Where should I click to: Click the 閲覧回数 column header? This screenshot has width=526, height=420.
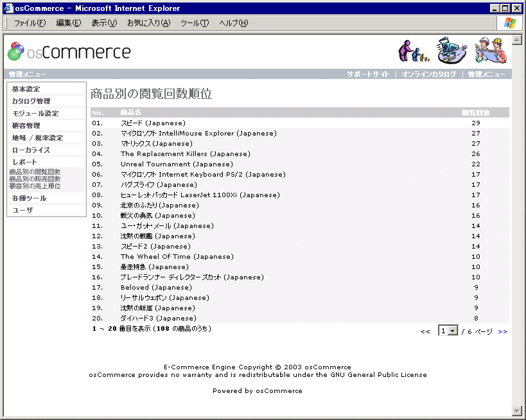click(x=476, y=113)
